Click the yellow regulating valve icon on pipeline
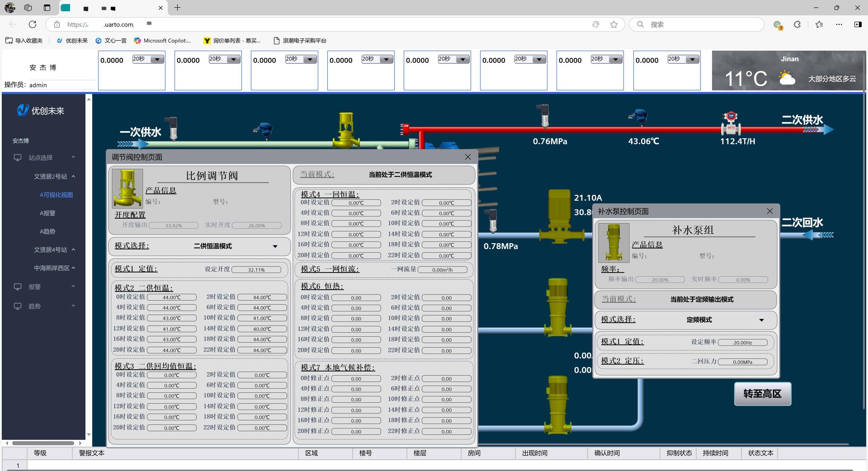This screenshot has width=868, height=471. 346,130
